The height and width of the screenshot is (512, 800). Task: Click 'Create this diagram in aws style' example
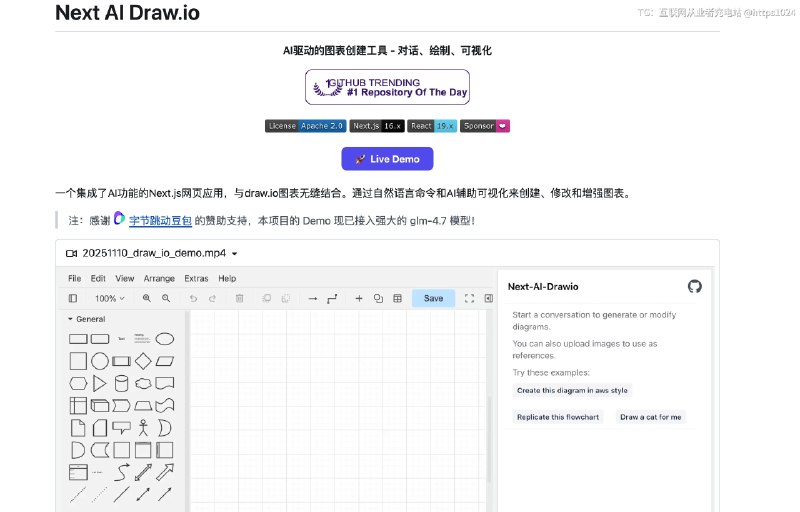(572, 390)
